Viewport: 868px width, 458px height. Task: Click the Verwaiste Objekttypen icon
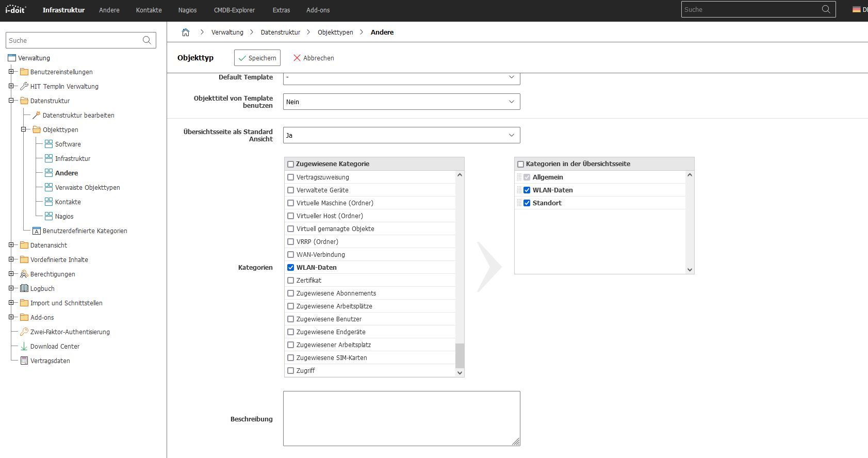click(49, 187)
